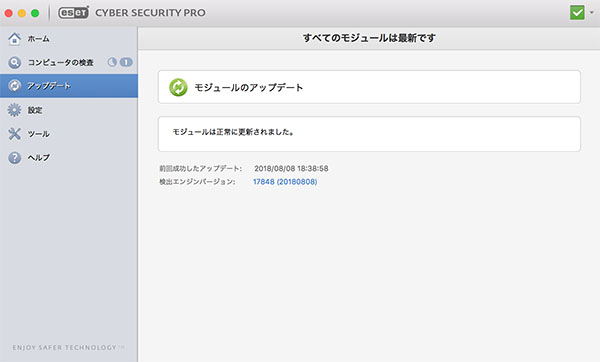Click the green protection status checkmark icon
600x362 pixels.
tap(577, 13)
